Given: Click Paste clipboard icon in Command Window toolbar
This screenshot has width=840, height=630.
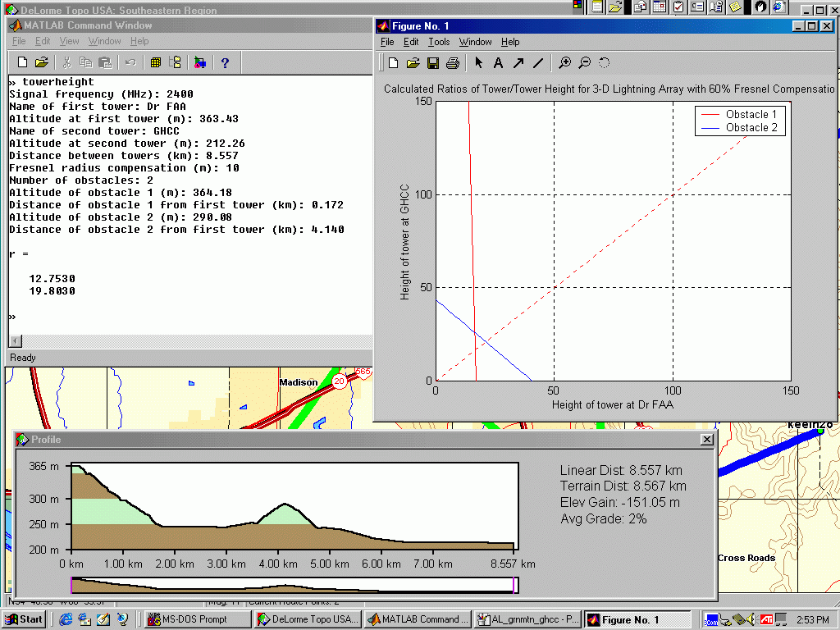Looking at the screenshot, I should (x=106, y=62).
